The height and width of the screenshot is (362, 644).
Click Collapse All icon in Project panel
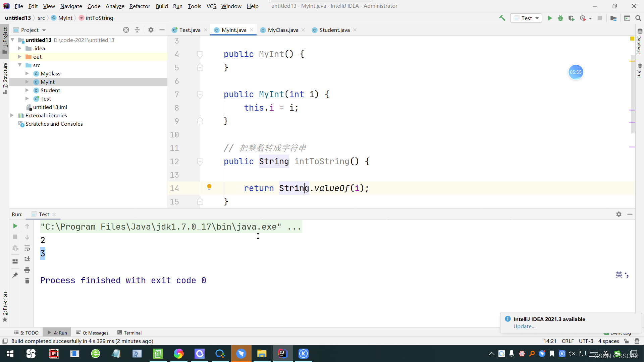pos(137,30)
